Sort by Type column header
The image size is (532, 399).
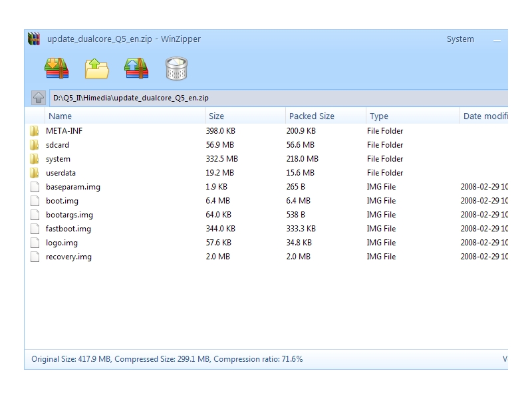[413, 116]
